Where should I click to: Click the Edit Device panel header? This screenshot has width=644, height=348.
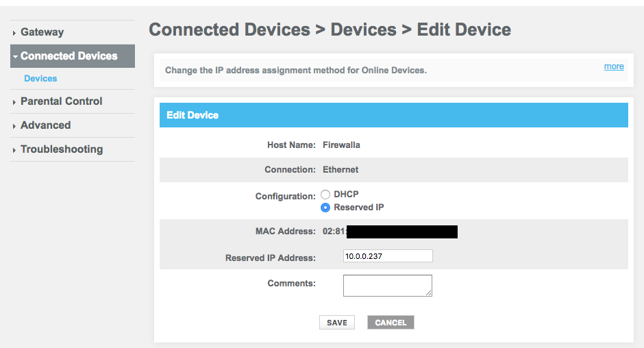393,115
